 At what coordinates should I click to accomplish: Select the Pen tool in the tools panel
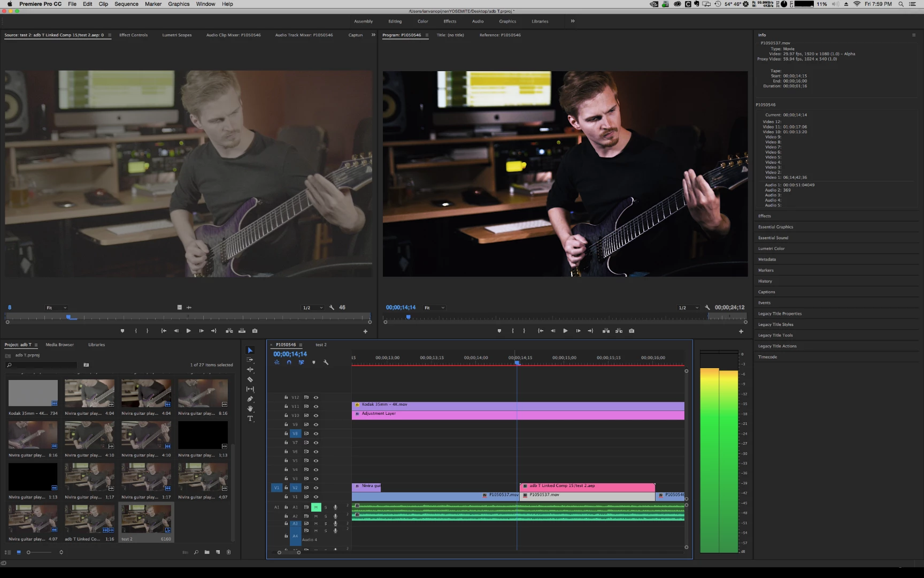click(250, 399)
